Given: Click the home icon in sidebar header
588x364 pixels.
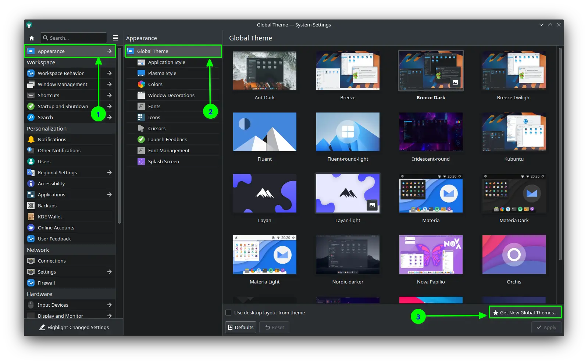Looking at the screenshot, I should [32, 38].
